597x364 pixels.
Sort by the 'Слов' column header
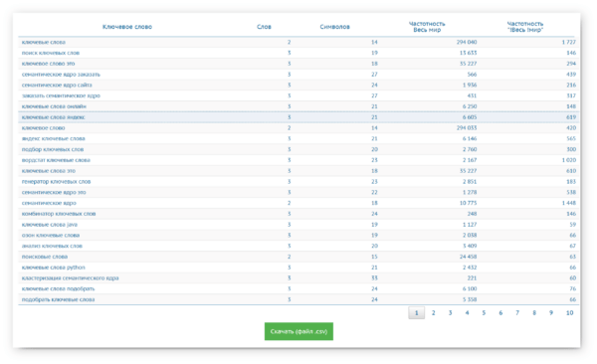tap(264, 27)
